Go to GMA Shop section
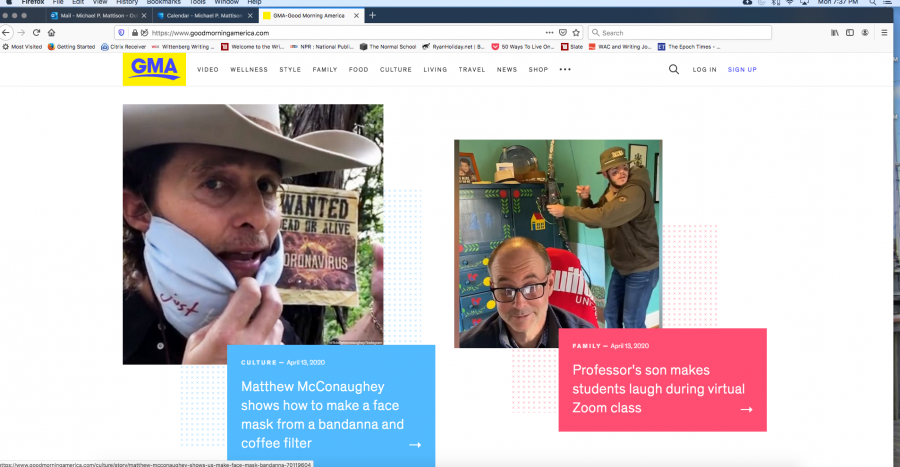 tap(538, 69)
